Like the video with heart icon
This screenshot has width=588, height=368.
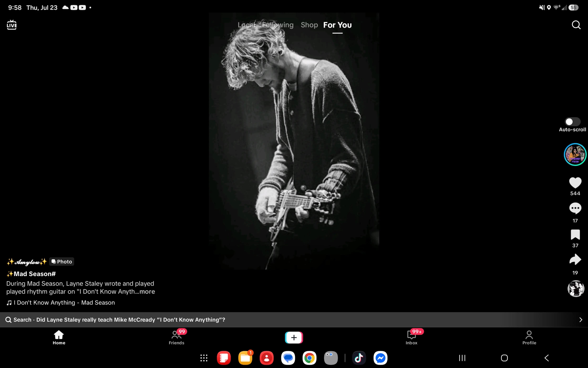pyautogui.click(x=575, y=183)
